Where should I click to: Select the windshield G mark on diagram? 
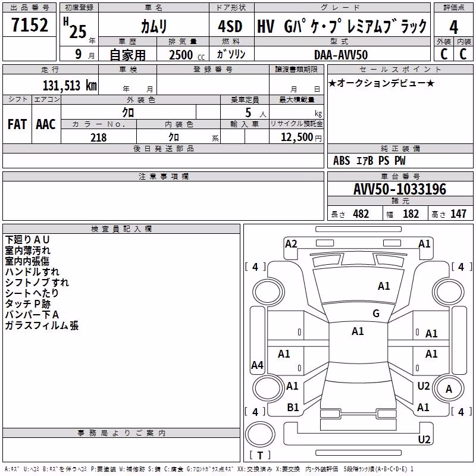tap(376, 314)
